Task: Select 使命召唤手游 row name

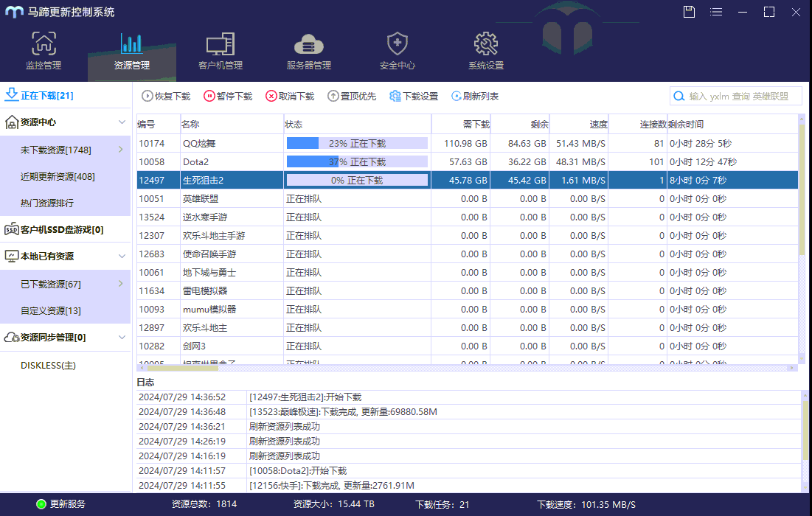Action: (x=209, y=254)
